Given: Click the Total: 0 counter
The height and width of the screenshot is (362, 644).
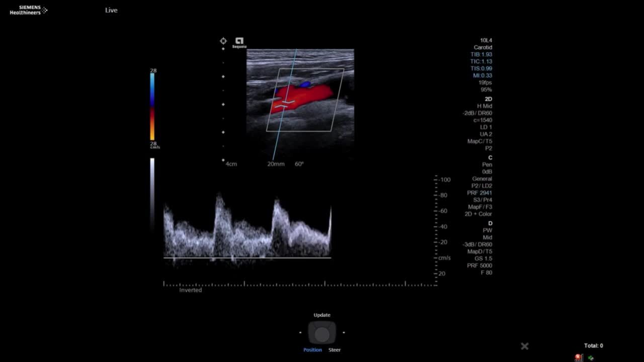Looking at the screenshot, I should point(594,346).
